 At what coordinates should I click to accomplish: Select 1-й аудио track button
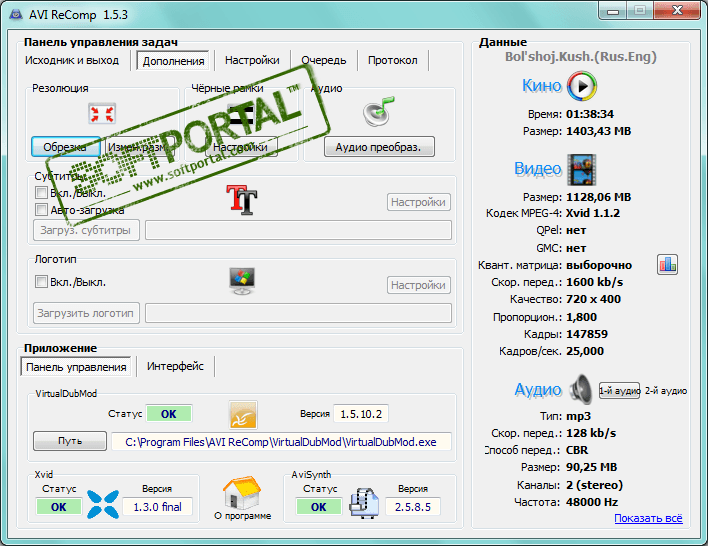click(x=620, y=391)
